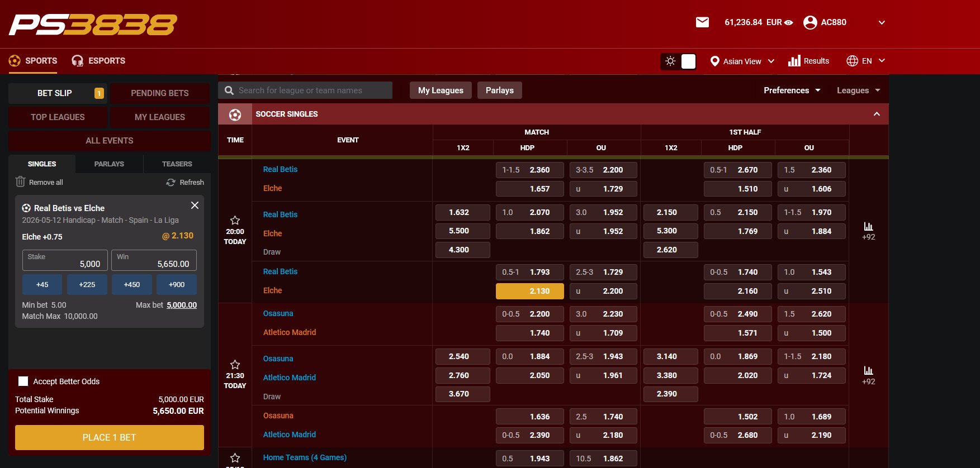The width and height of the screenshot is (980, 468).
Task: Click the Stake input field
Action: [65, 260]
